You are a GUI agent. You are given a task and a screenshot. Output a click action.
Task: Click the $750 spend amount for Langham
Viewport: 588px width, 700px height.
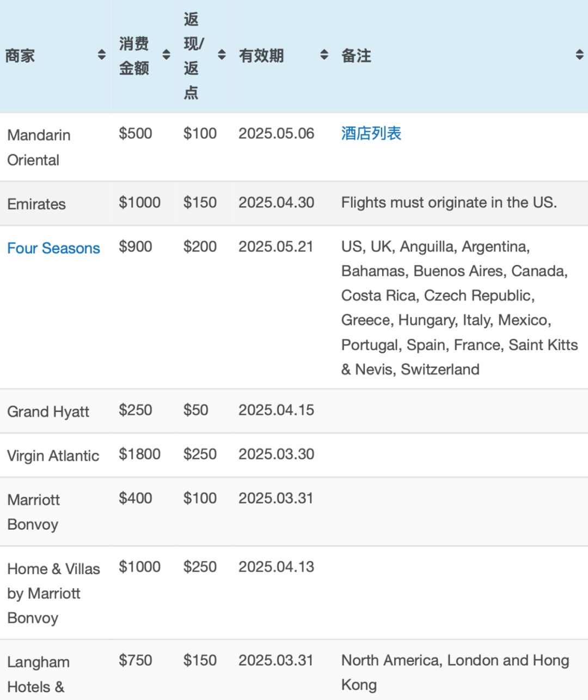136,660
